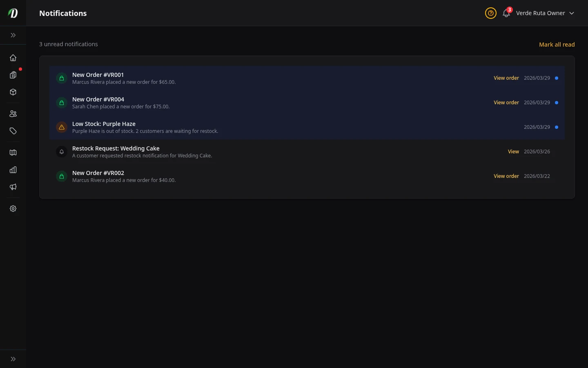Screen dimensions: 588x368
Task: Select the Notifications page title
Action: [63, 13]
